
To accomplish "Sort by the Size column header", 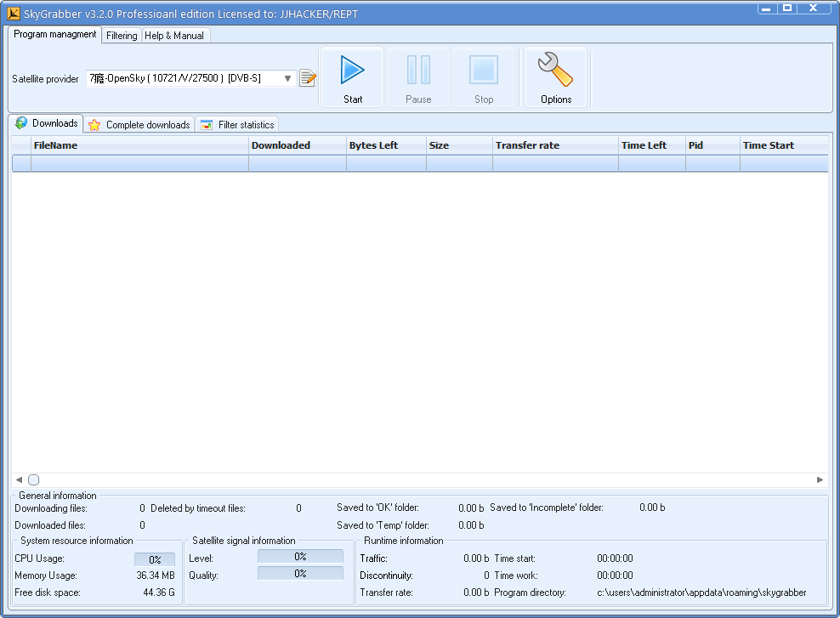I will pos(459,145).
